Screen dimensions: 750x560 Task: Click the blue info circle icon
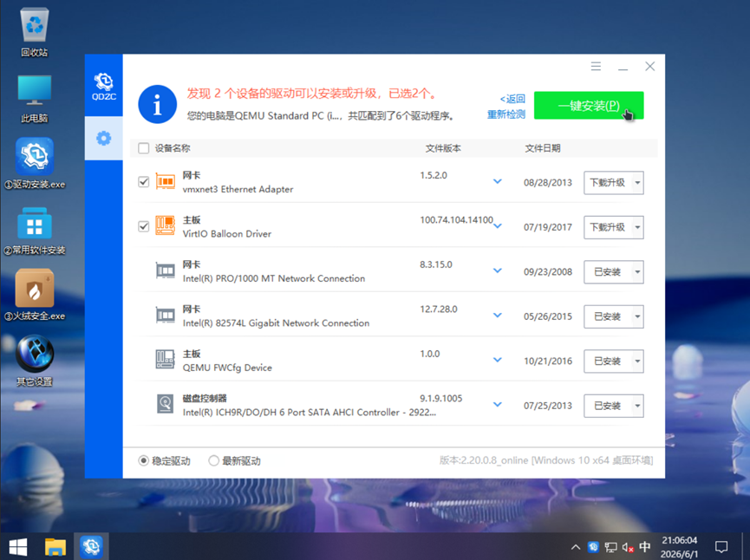[x=157, y=104]
